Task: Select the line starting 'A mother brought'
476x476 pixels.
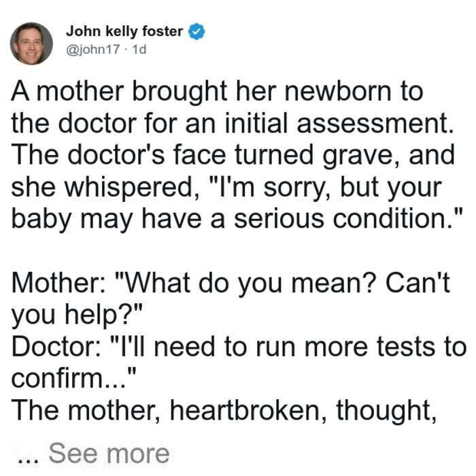Action: point(217,92)
